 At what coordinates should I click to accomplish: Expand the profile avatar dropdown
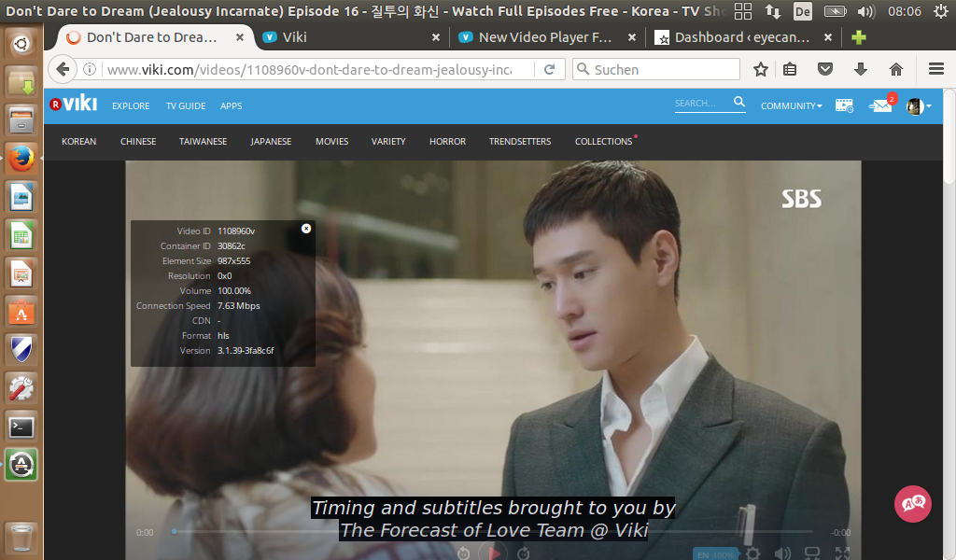(x=919, y=106)
